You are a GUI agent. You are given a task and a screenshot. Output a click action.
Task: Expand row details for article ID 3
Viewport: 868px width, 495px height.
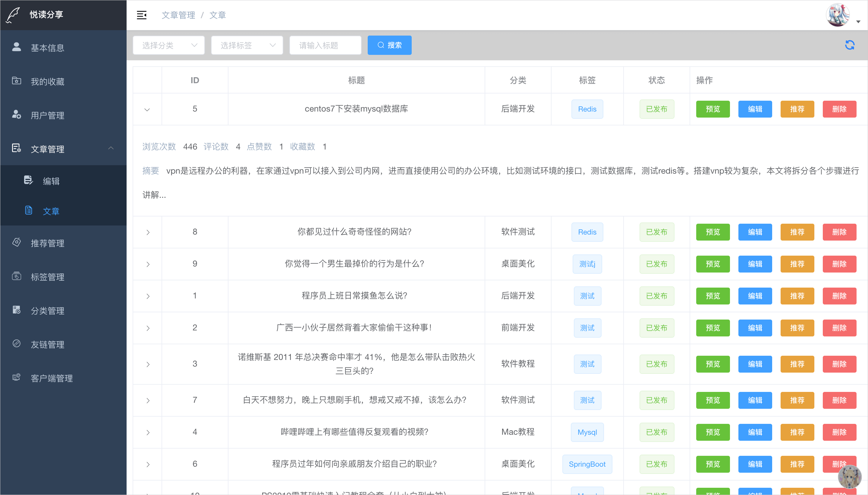click(x=148, y=364)
